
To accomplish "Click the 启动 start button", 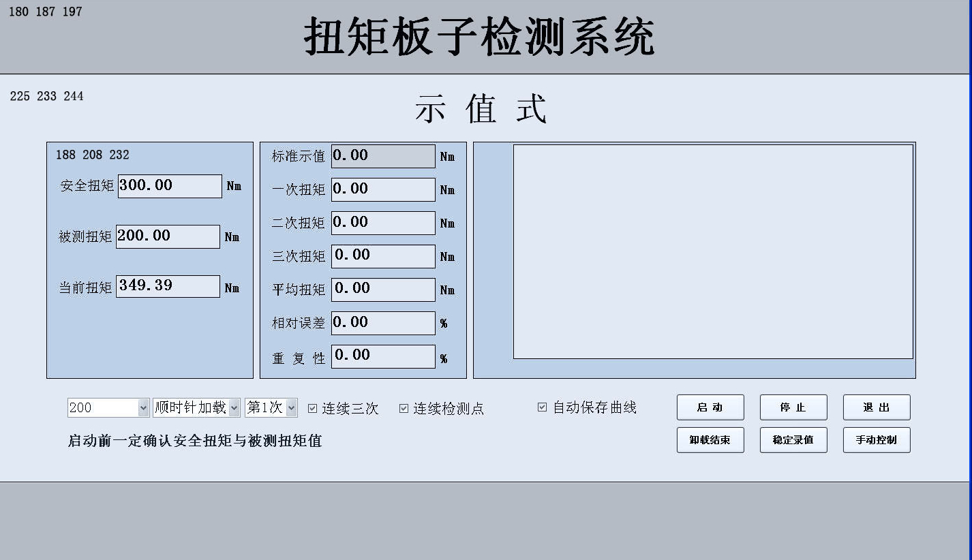I will [710, 407].
